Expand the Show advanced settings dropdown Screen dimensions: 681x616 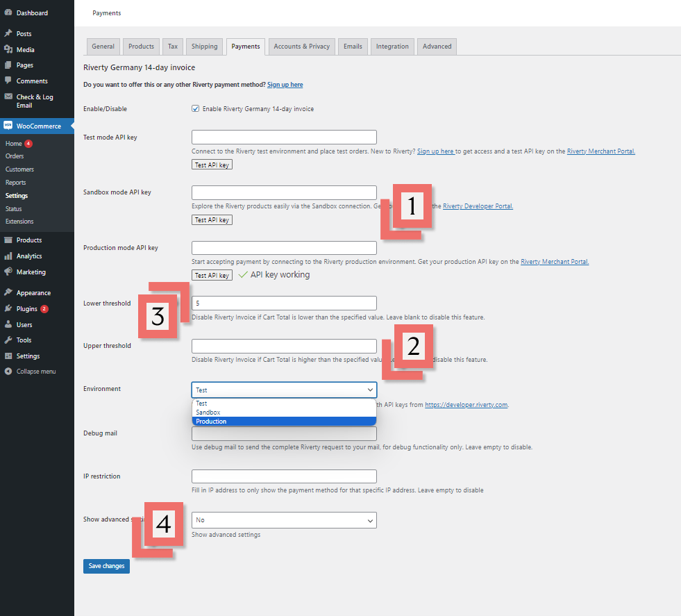[x=284, y=520]
